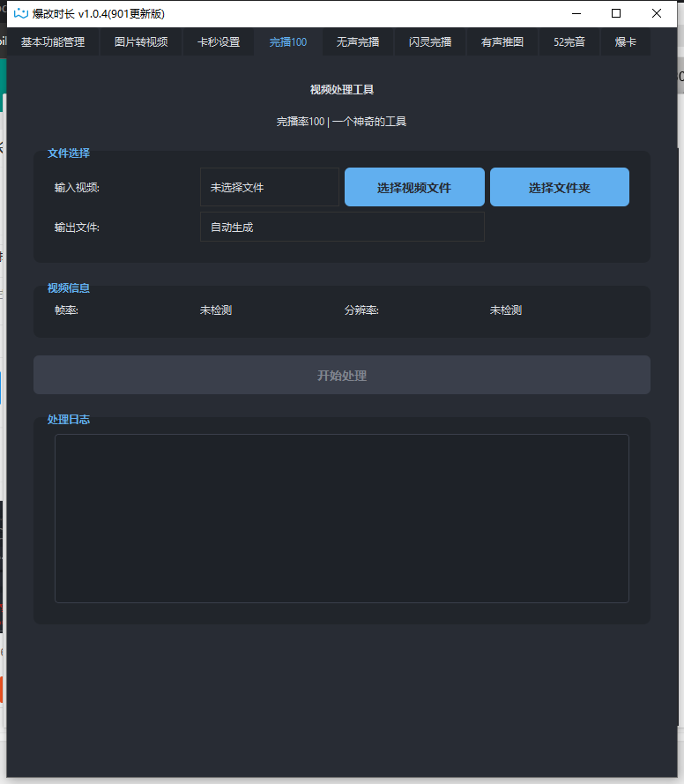Select the 完播100 tab

[288, 42]
